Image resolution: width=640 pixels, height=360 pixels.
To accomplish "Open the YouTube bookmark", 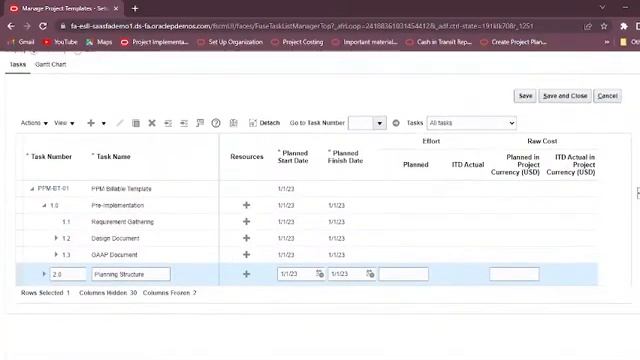I will click(x=60, y=42).
